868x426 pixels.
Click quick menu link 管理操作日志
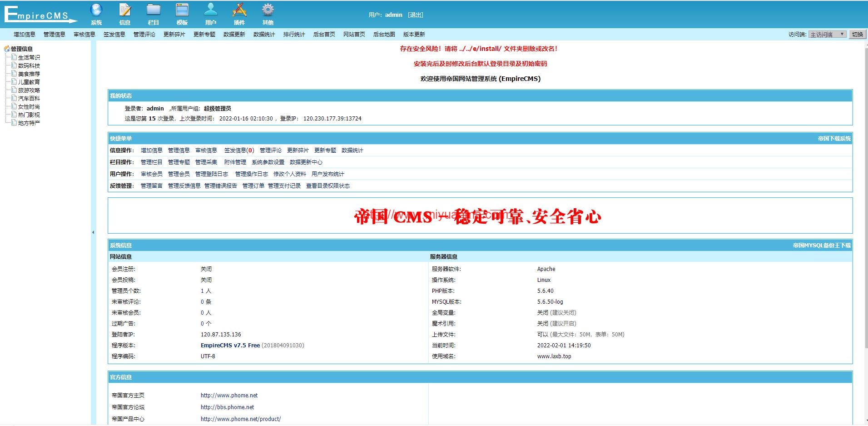point(252,174)
